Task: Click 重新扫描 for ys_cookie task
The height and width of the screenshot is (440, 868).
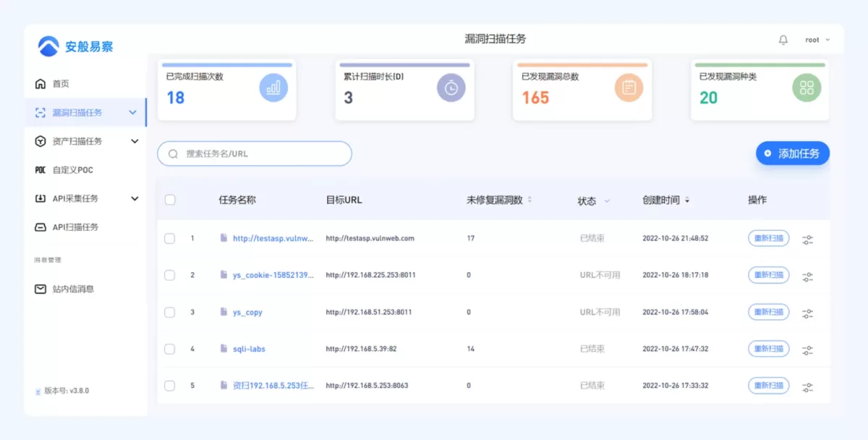Action: point(768,275)
